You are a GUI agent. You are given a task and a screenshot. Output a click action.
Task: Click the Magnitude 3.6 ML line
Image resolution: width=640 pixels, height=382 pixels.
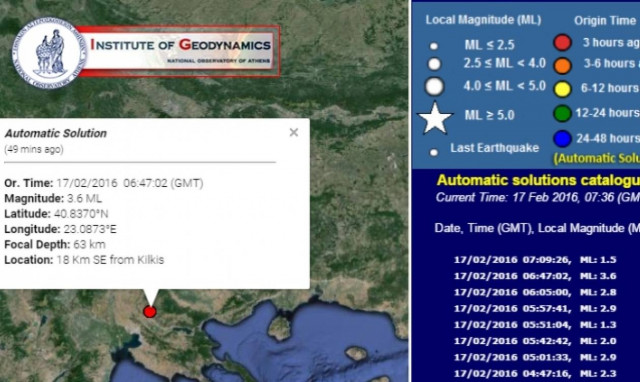53,199
